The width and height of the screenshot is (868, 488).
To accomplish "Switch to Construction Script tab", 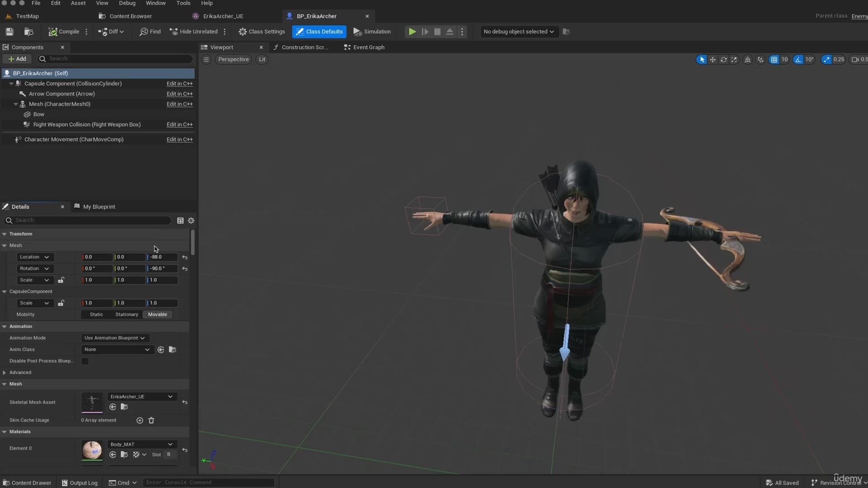I will pos(305,47).
